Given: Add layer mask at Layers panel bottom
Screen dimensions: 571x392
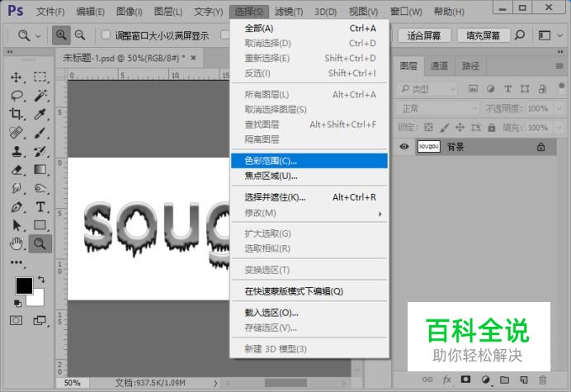Looking at the screenshot, I should click(x=465, y=380).
